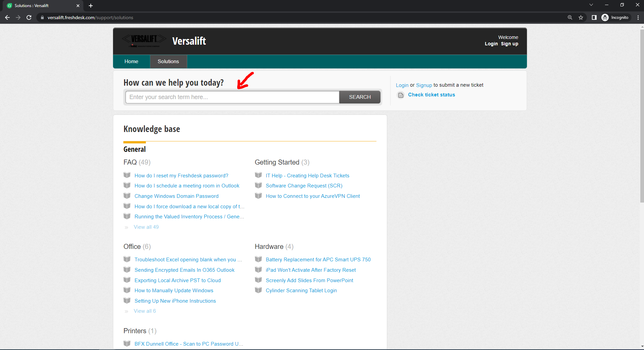Click the search term input field
This screenshot has height=350, width=644.
pos(232,97)
